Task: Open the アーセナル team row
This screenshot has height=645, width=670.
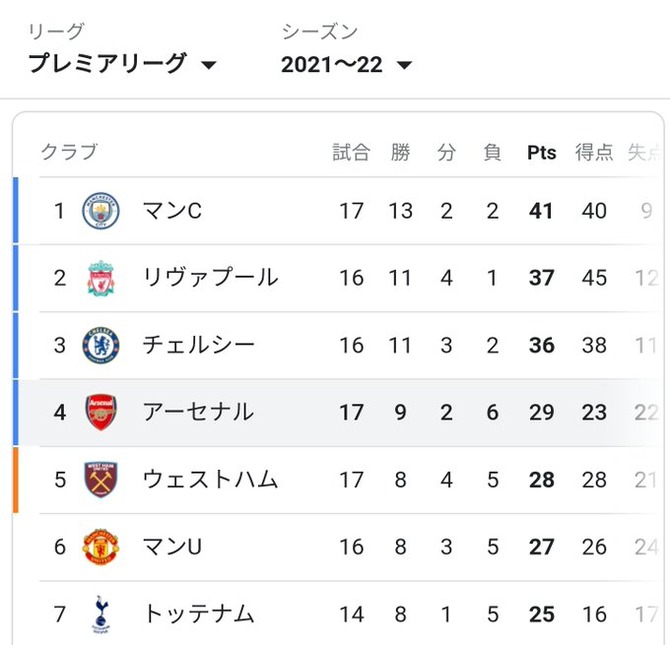Action: coord(338,412)
